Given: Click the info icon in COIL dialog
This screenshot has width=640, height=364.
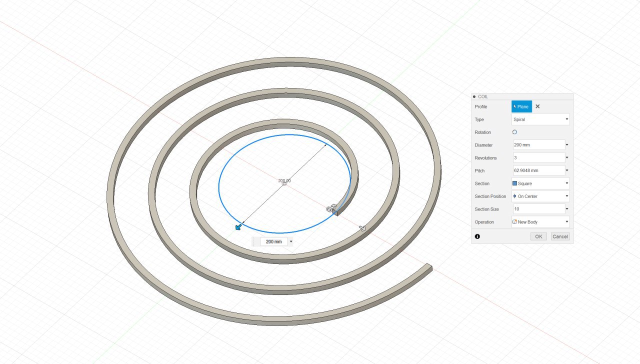Looking at the screenshot, I should (x=477, y=236).
